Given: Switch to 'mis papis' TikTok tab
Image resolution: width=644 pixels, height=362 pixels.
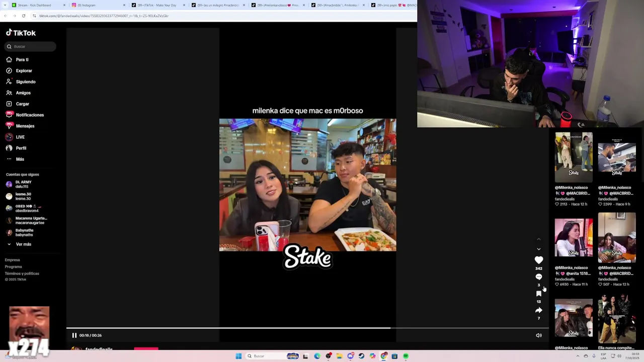Looking at the screenshot, I should point(394,5).
